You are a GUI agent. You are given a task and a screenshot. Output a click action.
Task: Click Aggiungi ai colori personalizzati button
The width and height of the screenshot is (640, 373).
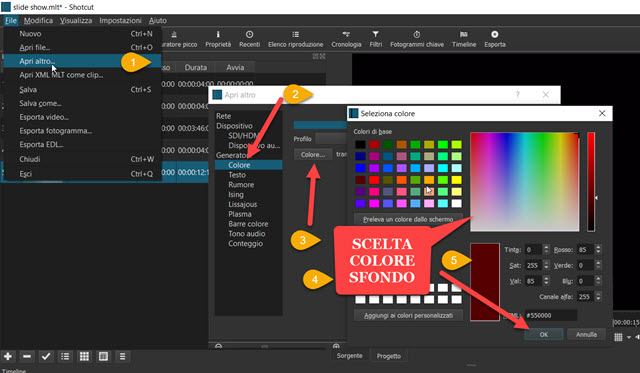[408, 315]
